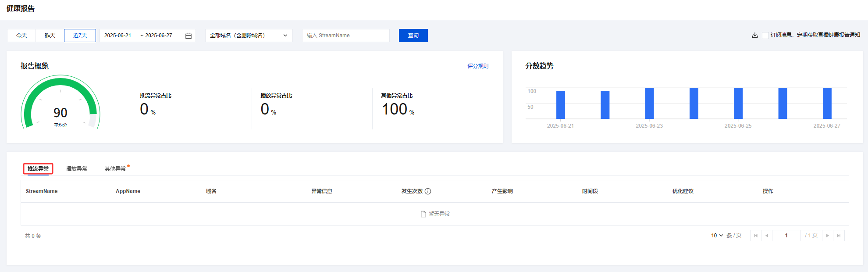Expand the 10 条/页 page size selector
The image size is (868, 272).
click(717, 236)
